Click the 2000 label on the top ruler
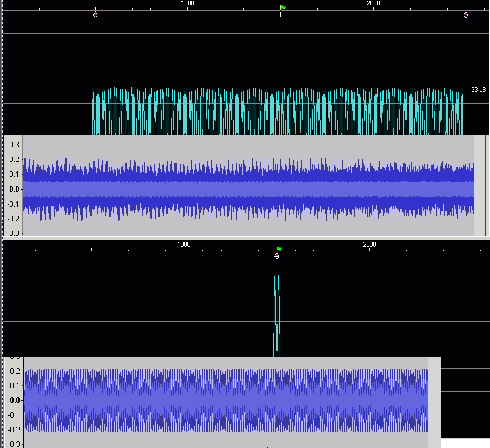This screenshot has width=490, height=448. coord(373,3)
